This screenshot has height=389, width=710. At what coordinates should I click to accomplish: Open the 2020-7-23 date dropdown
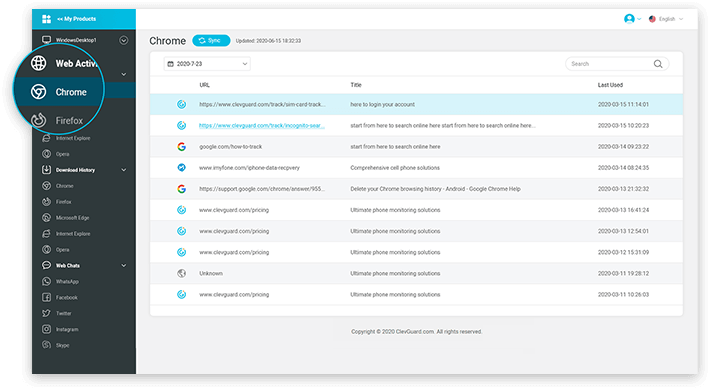pos(207,64)
